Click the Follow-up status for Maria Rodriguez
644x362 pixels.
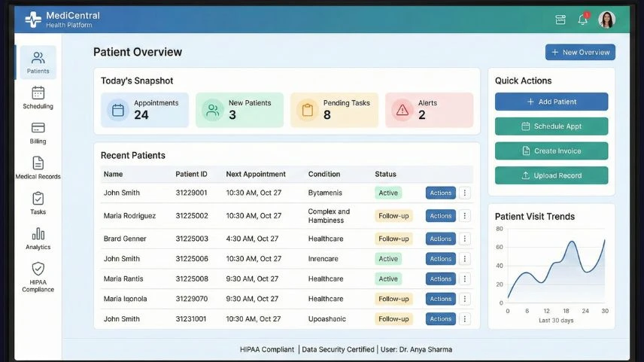point(393,216)
